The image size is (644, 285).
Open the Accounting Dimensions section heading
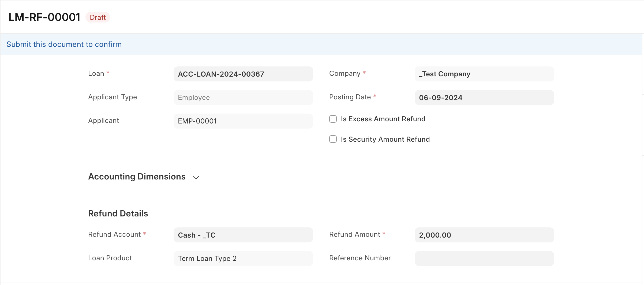[137, 177]
